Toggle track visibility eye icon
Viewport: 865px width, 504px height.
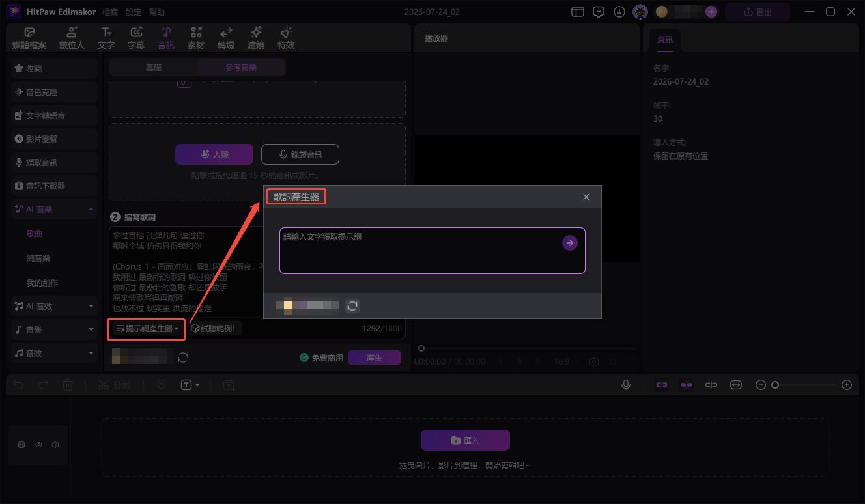[x=38, y=445]
